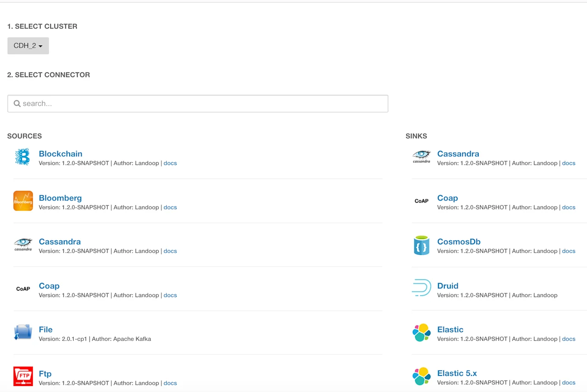Click the Cassandra eye icon under Sources
The height and width of the screenshot is (392, 587).
click(x=23, y=245)
